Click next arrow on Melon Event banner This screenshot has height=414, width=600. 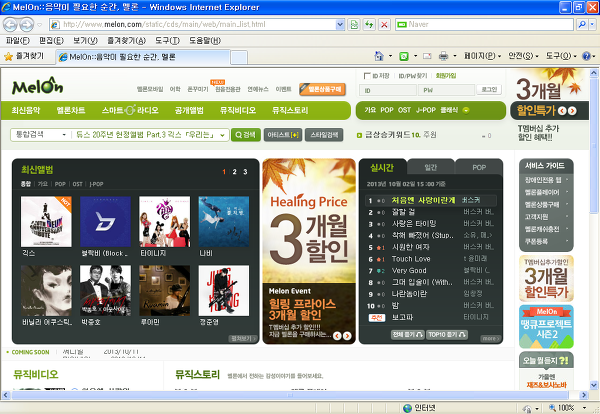[x=347, y=336]
